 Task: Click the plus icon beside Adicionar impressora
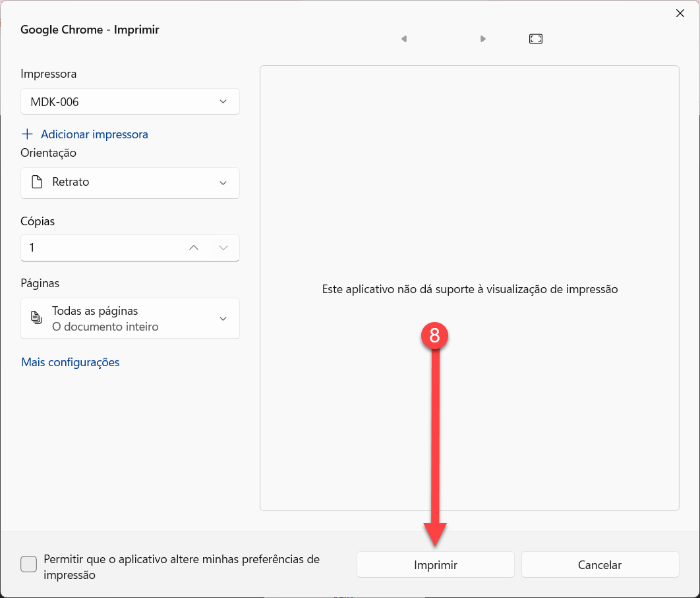click(27, 134)
